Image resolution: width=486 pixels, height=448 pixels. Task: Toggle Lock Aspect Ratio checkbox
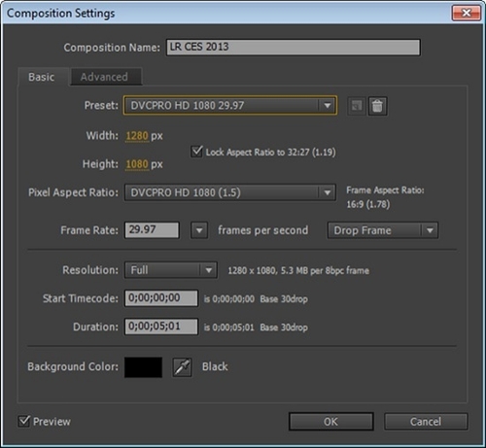[x=196, y=152]
